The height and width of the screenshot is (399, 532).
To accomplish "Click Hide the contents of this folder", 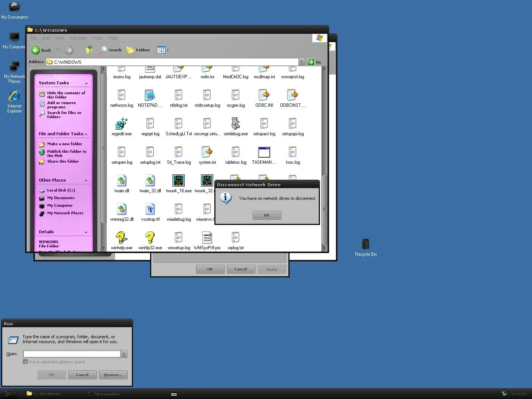I will (66, 95).
